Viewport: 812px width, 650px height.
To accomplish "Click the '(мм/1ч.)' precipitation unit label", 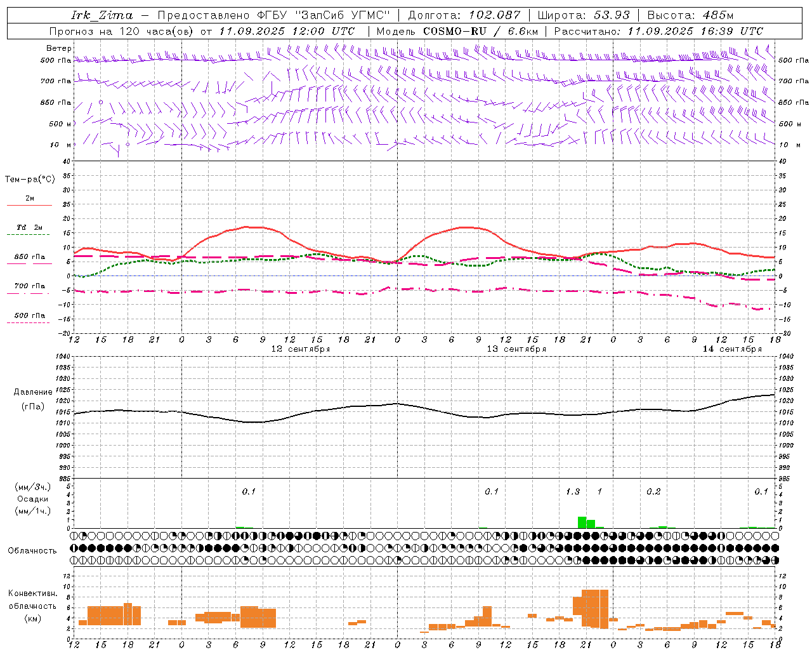I will tap(33, 511).
